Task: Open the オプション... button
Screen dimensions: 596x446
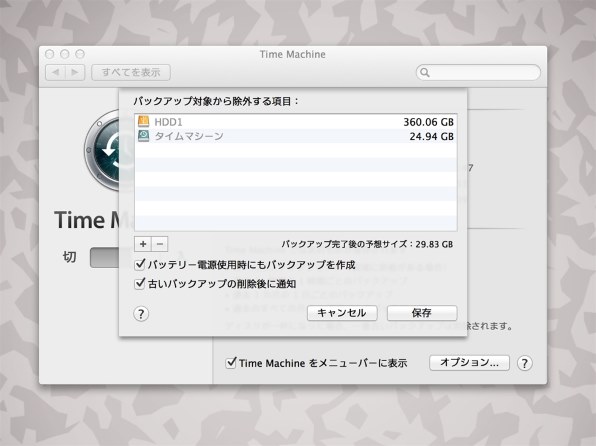Action: coord(469,362)
